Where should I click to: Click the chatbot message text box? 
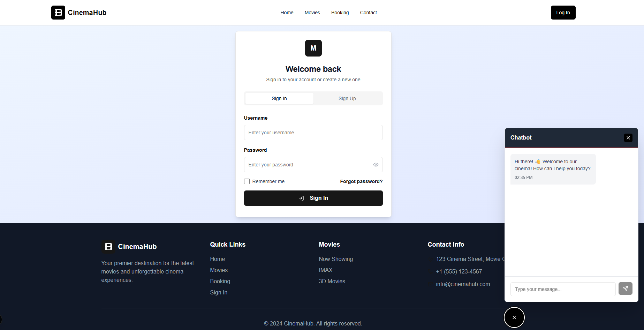tap(563, 289)
